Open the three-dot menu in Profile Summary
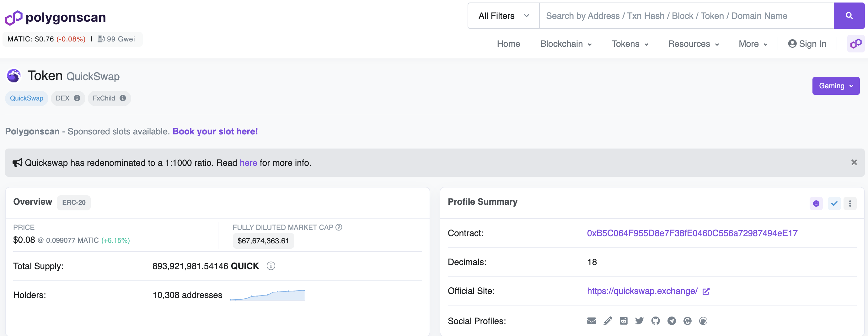The width and height of the screenshot is (868, 336). point(850,203)
